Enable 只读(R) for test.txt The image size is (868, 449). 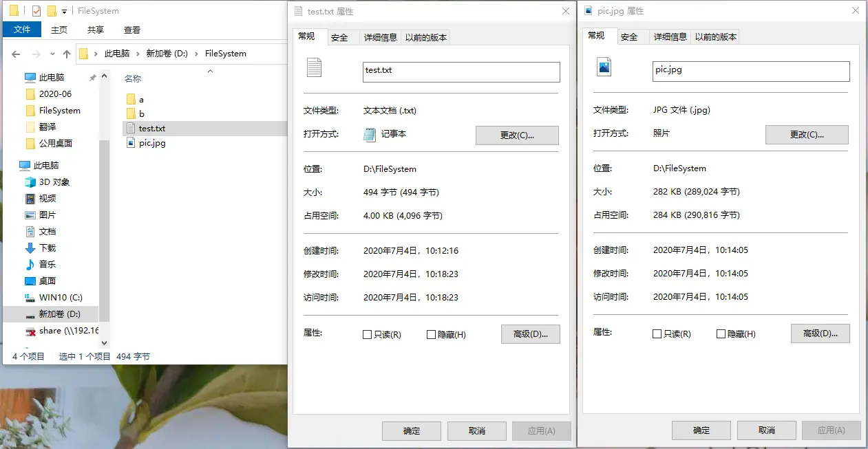pos(366,333)
